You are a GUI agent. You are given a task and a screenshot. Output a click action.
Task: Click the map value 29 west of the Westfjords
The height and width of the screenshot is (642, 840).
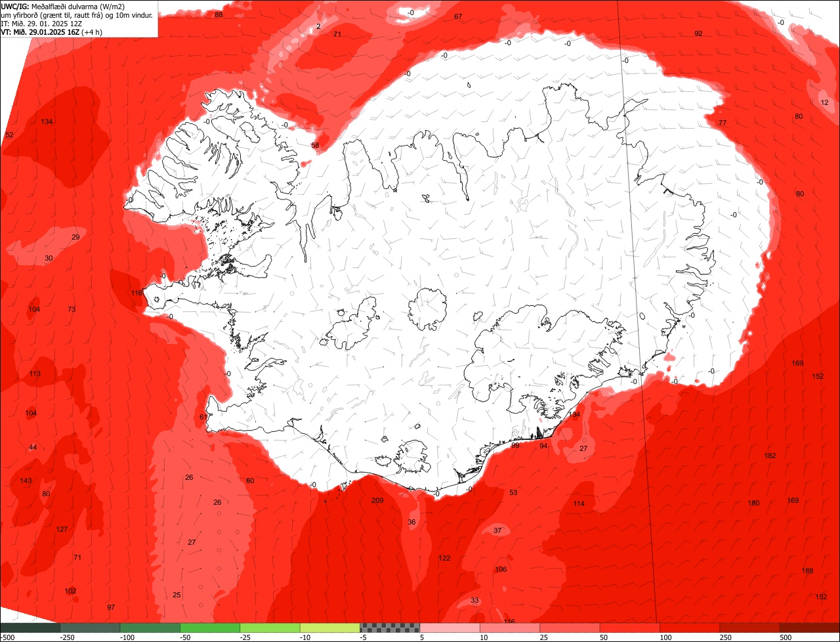75,237
